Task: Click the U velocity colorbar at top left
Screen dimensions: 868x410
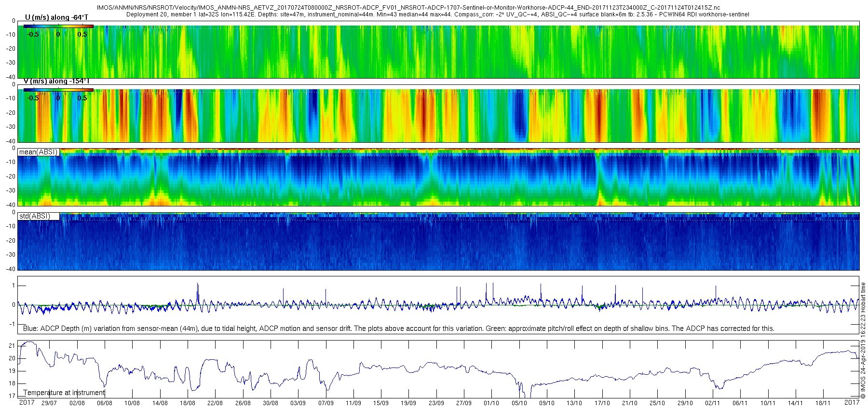Action: pos(58,26)
